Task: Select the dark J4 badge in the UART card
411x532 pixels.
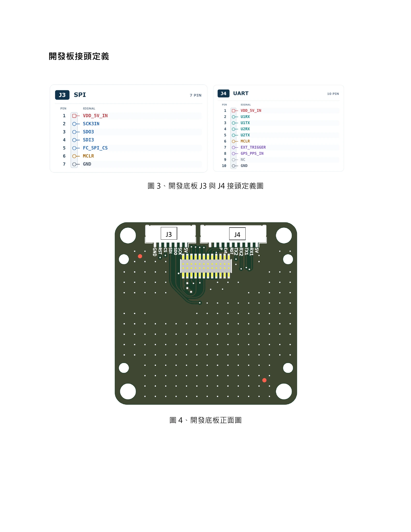Action: tap(223, 94)
